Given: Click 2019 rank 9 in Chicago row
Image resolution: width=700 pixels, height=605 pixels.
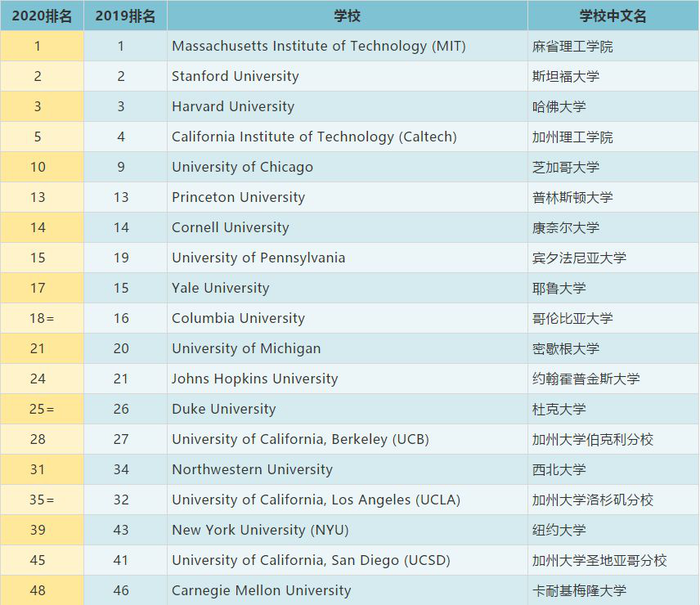Looking at the screenshot, I should point(121,167).
